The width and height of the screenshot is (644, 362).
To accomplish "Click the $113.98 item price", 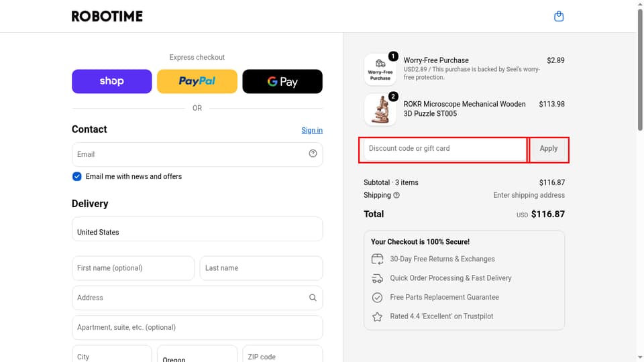I will point(551,105).
